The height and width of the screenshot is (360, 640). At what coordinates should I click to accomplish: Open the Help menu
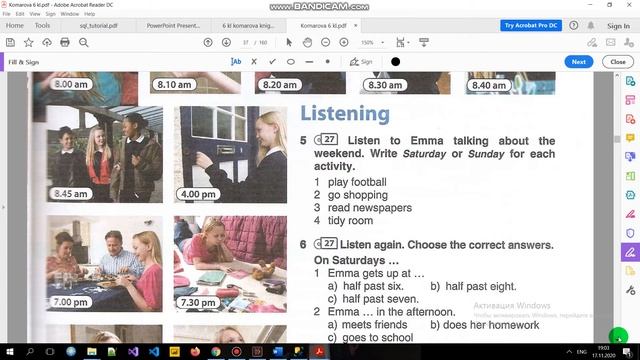(x=90, y=14)
